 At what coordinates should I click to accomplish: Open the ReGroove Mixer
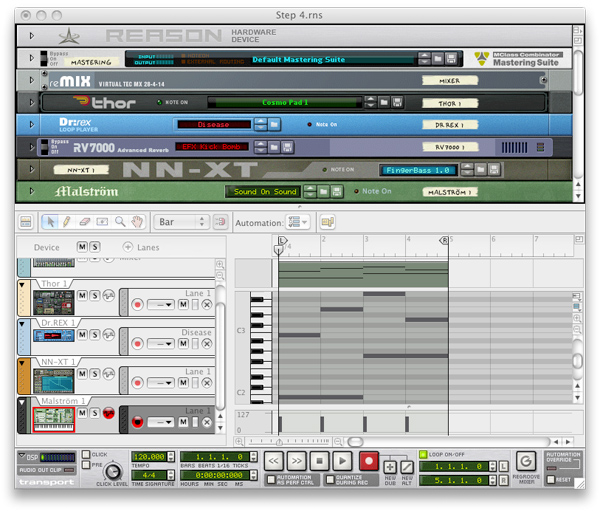click(x=526, y=461)
